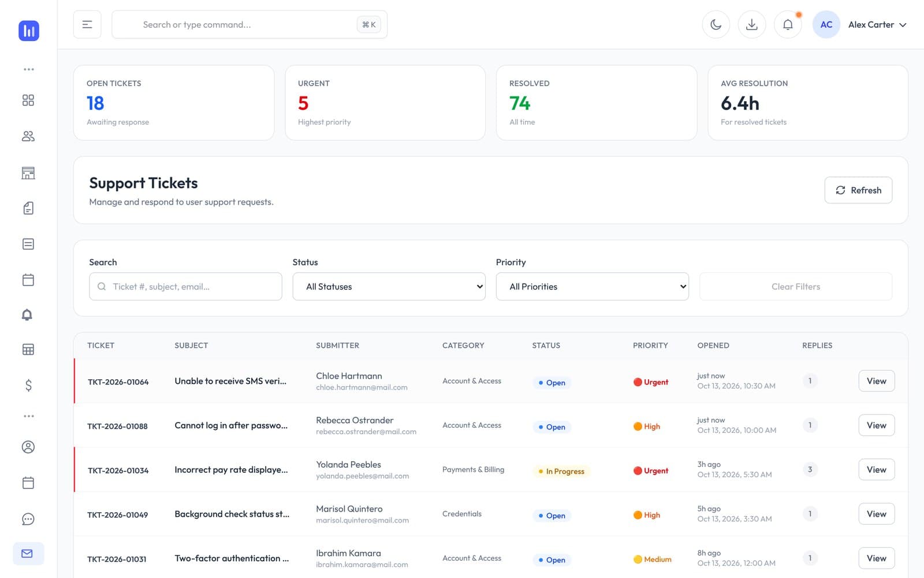Open the dollar sign icon in the sidebar

click(28, 386)
